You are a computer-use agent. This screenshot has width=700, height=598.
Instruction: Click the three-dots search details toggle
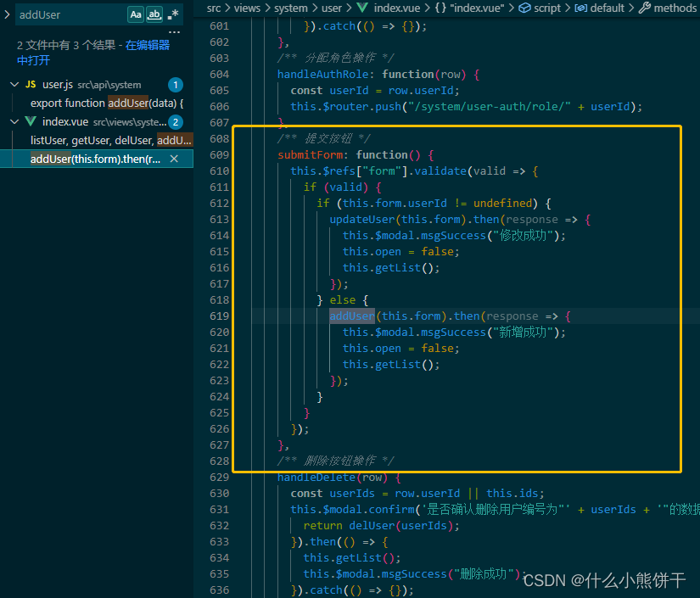[175, 33]
